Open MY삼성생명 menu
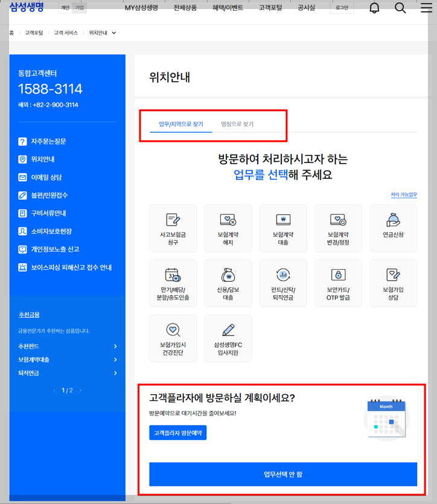The width and height of the screenshot is (437, 504). tap(141, 8)
